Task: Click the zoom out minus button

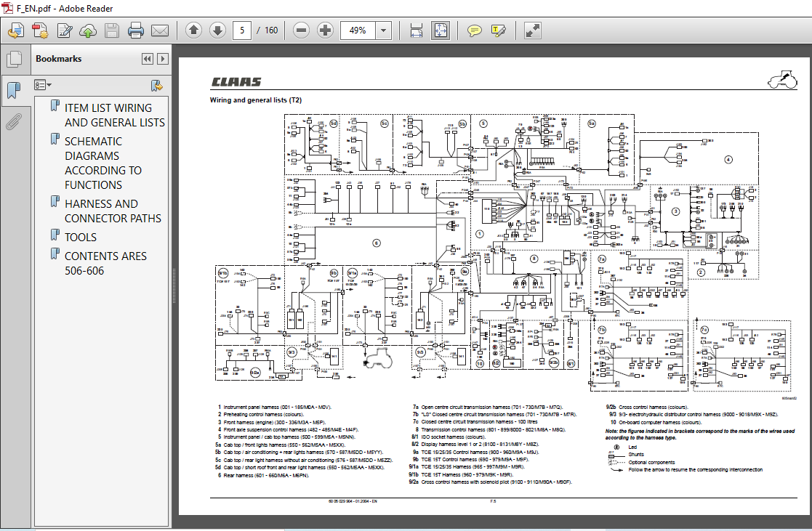Action: tap(301, 31)
